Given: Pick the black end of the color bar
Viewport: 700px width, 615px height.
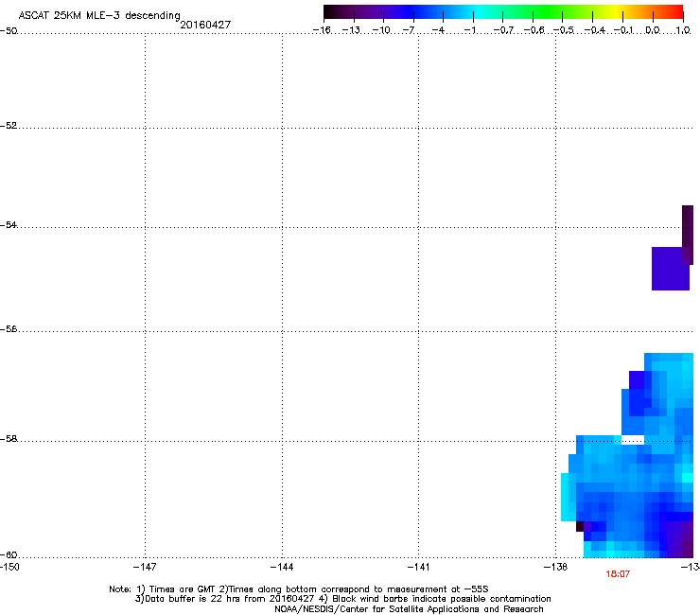Looking at the screenshot, I should click(329, 12).
